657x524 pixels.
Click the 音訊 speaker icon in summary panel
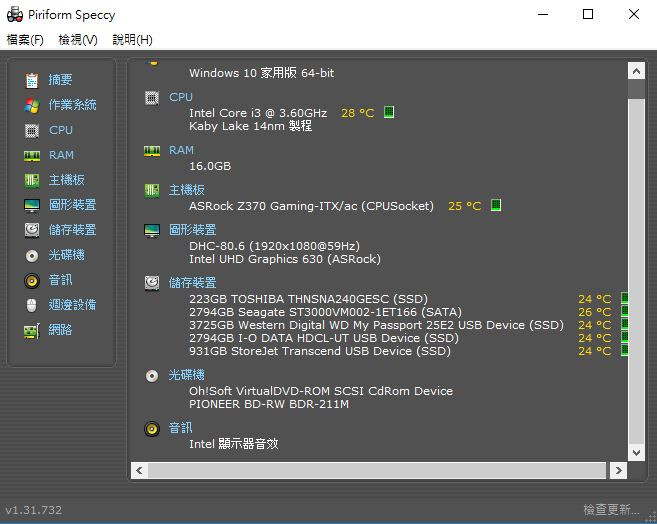click(x=152, y=429)
